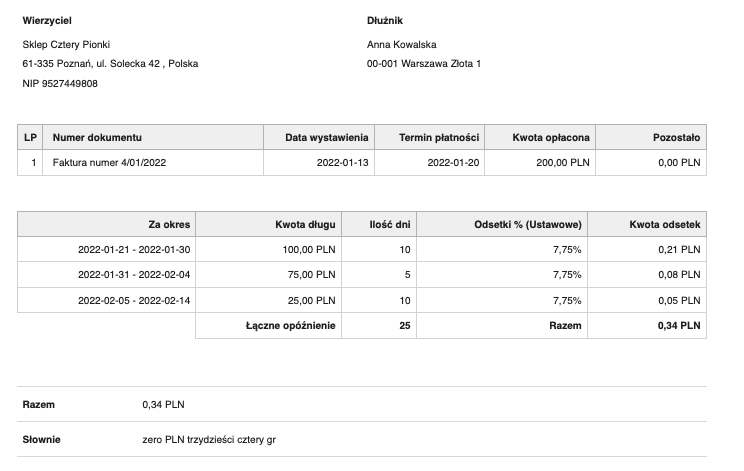Click the Słownie amount in words text
The image size is (744, 471).
point(209,440)
